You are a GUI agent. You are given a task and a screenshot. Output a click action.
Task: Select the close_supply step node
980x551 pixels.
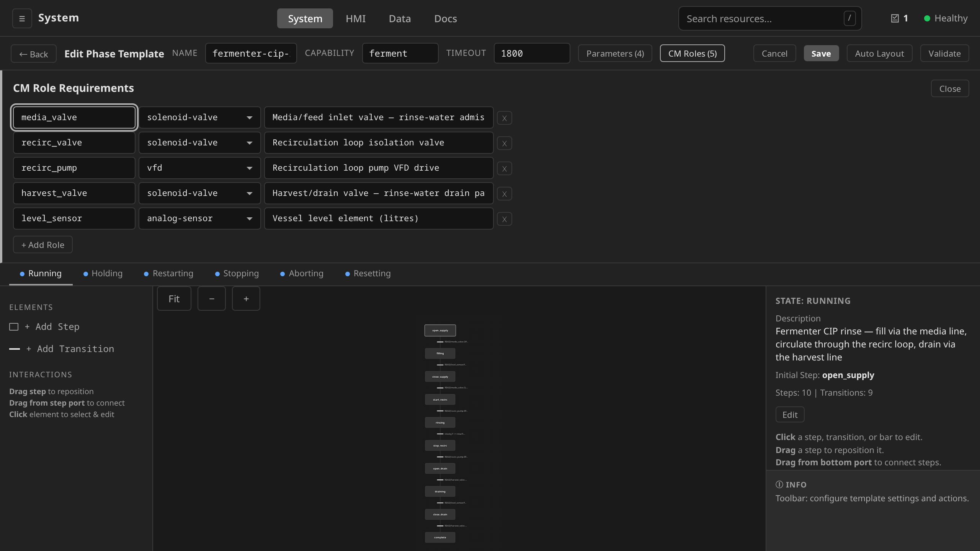click(440, 377)
